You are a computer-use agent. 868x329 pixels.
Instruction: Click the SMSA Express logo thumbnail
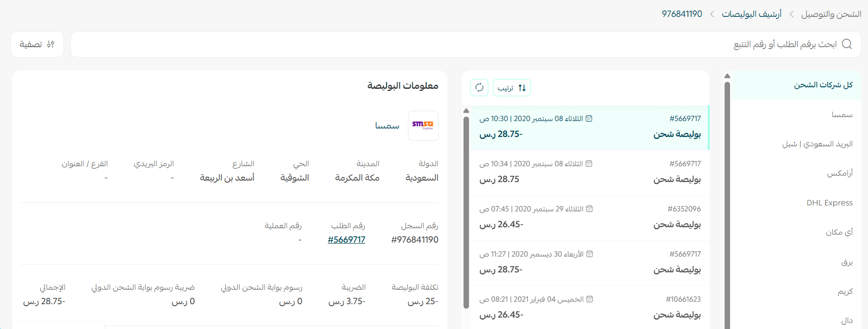coord(423,126)
